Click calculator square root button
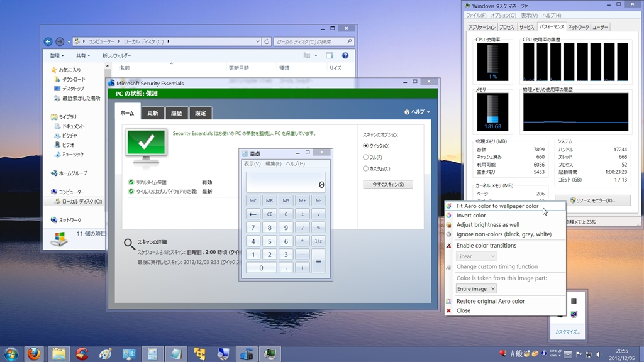 [318, 214]
